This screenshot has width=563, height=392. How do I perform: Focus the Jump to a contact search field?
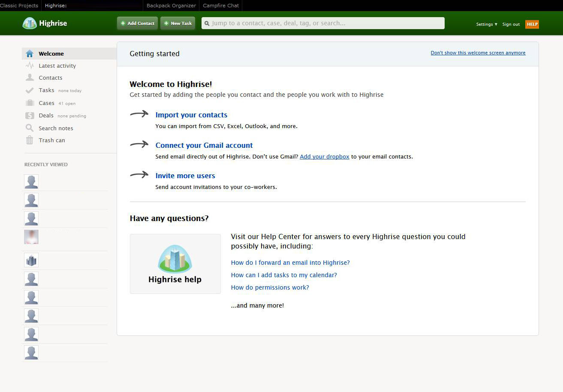(323, 23)
